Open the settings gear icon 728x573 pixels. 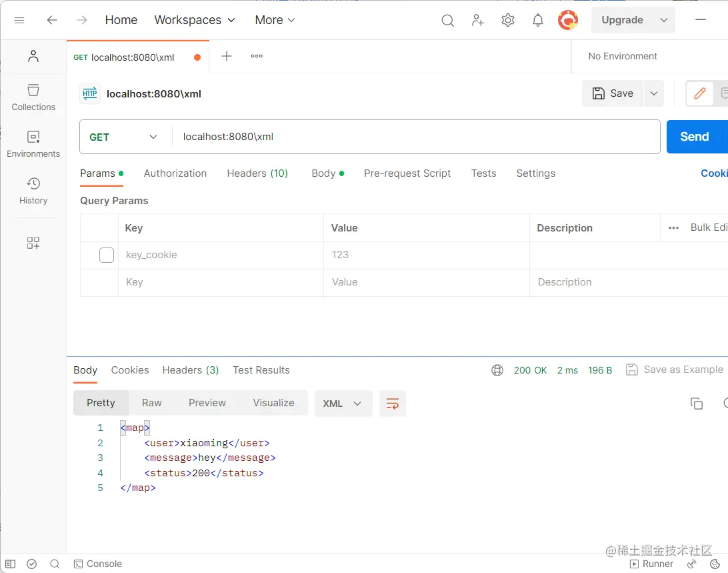508,21
